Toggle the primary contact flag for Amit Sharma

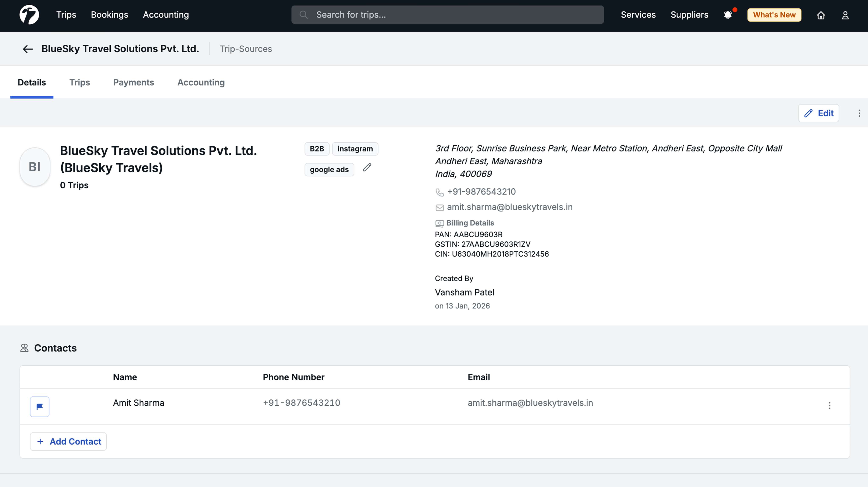(x=39, y=406)
